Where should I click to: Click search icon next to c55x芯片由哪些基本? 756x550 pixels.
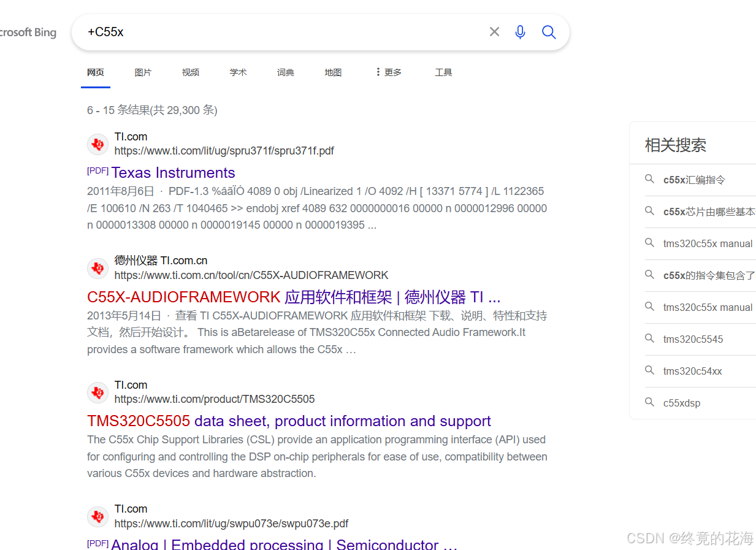[x=650, y=211]
